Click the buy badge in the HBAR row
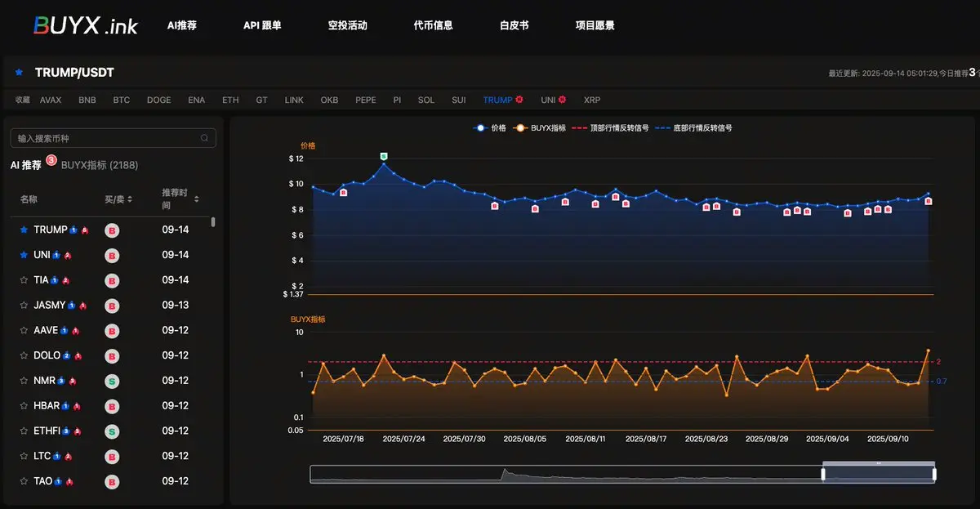 pos(112,406)
